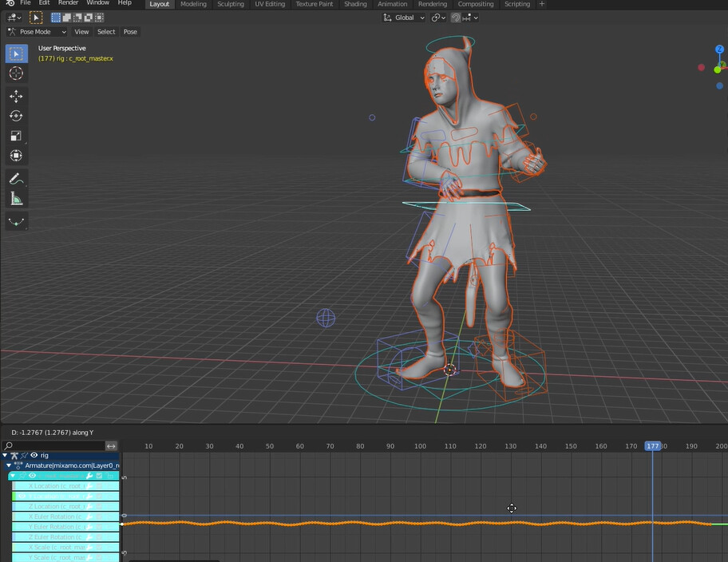Screen dimensions: 728x562
Task: Toggle visibility of the Y Location channel
Action: point(22,496)
